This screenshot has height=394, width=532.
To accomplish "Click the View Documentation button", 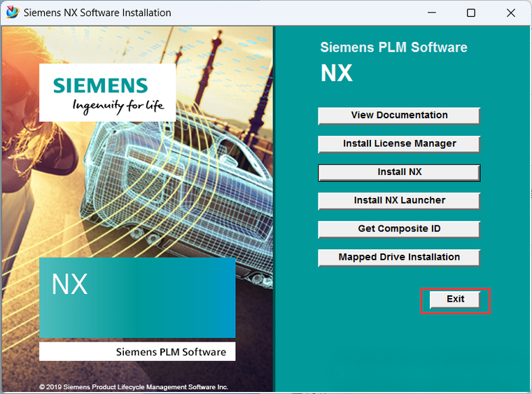I will (x=399, y=115).
